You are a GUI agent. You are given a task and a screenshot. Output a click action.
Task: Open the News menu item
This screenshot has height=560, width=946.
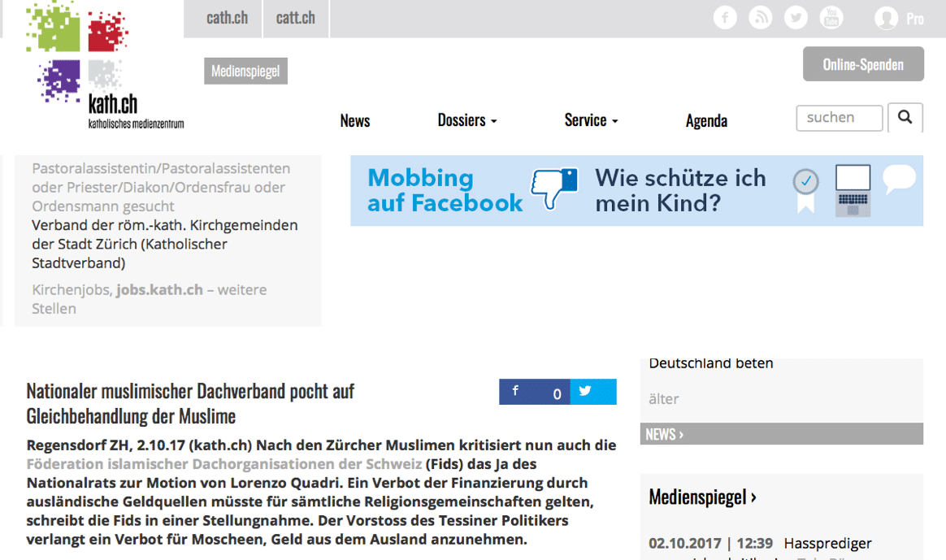coord(355,121)
